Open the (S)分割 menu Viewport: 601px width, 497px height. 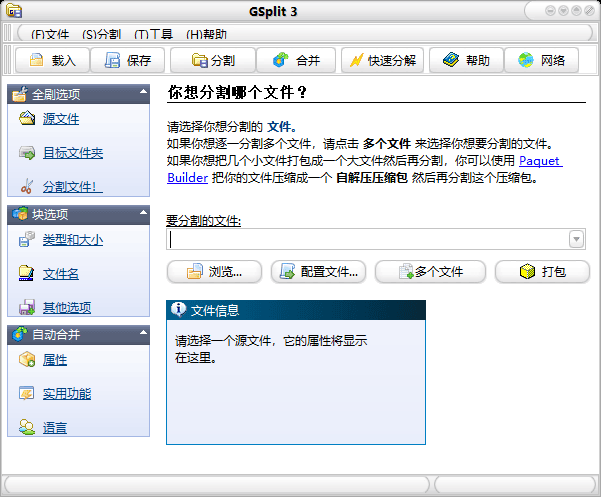coord(102,34)
